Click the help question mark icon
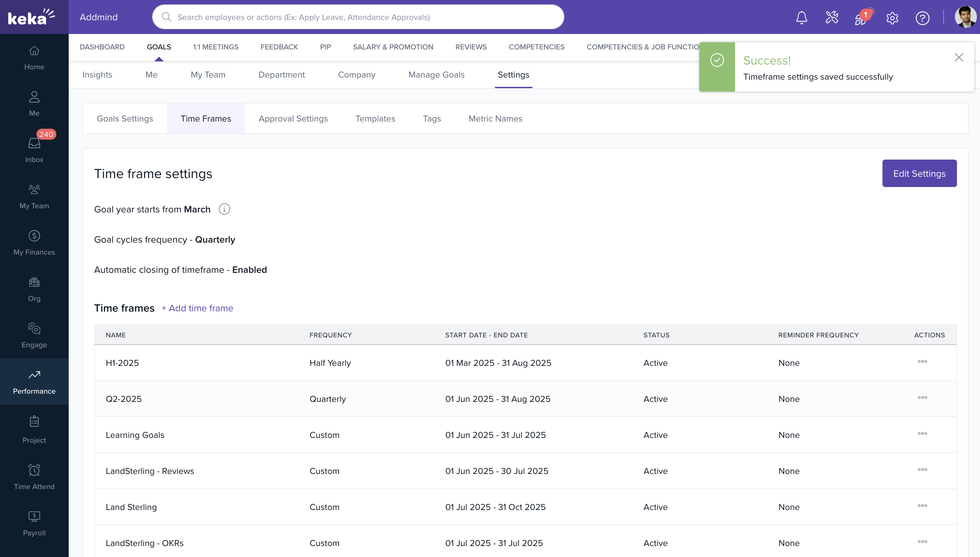The height and width of the screenshot is (557, 980). point(922,18)
